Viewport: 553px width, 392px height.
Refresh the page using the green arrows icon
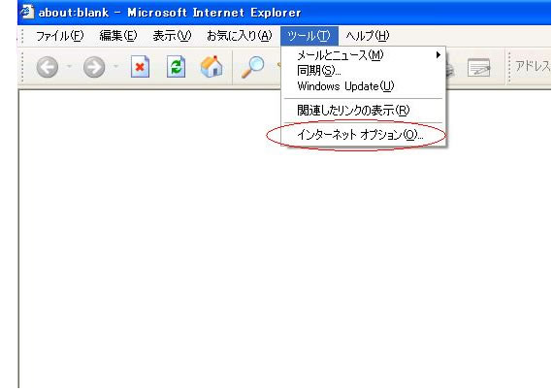(x=176, y=67)
